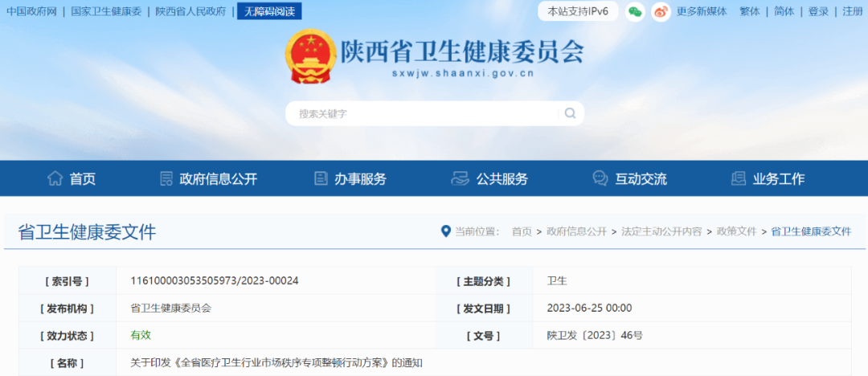Image resolution: width=868 pixels, height=376 pixels.
Task: Click the 注册 register link
Action: click(852, 11)
